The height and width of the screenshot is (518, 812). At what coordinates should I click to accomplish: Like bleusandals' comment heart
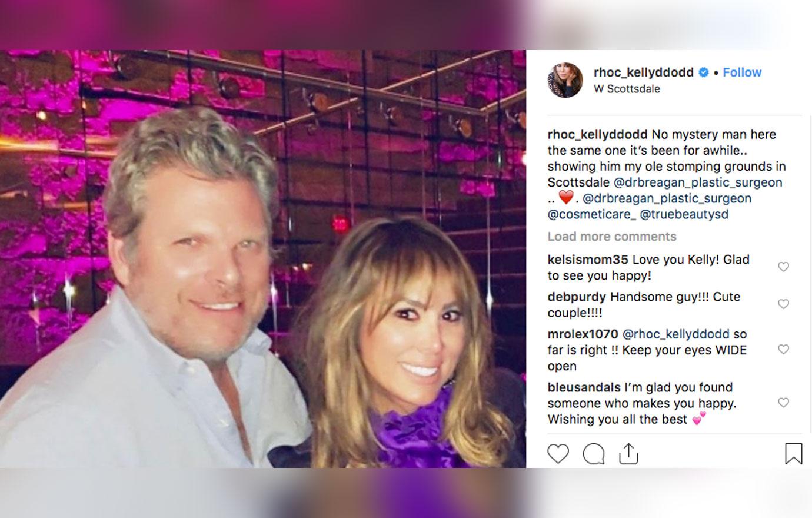(783, 403)
